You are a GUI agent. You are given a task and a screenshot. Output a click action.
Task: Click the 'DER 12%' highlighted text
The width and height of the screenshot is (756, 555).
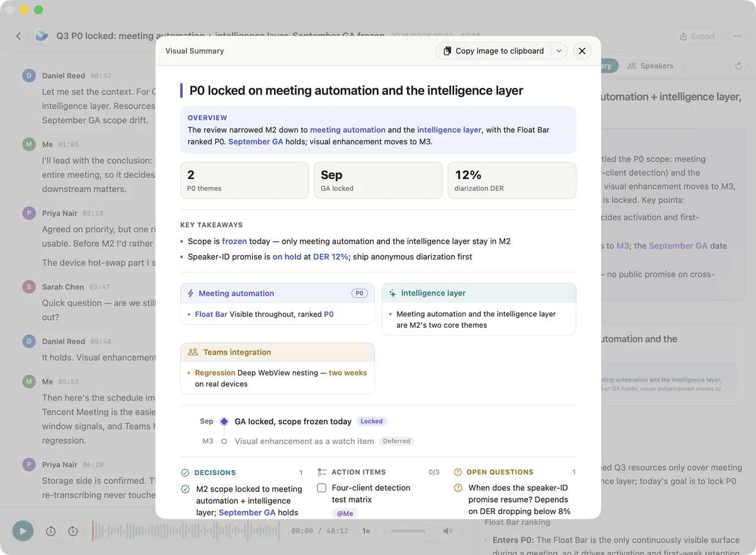point(330,257)
